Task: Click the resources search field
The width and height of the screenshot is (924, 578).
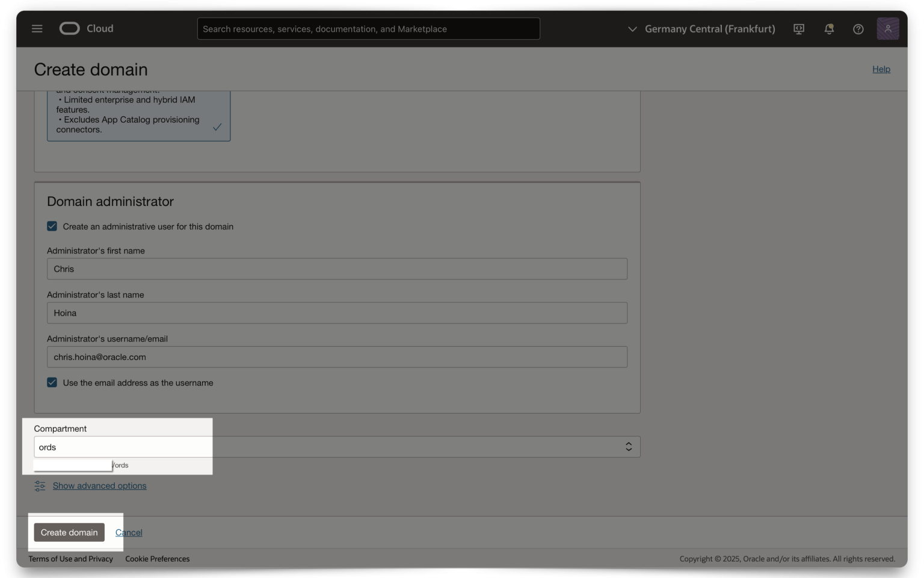Action: [368, 28]
